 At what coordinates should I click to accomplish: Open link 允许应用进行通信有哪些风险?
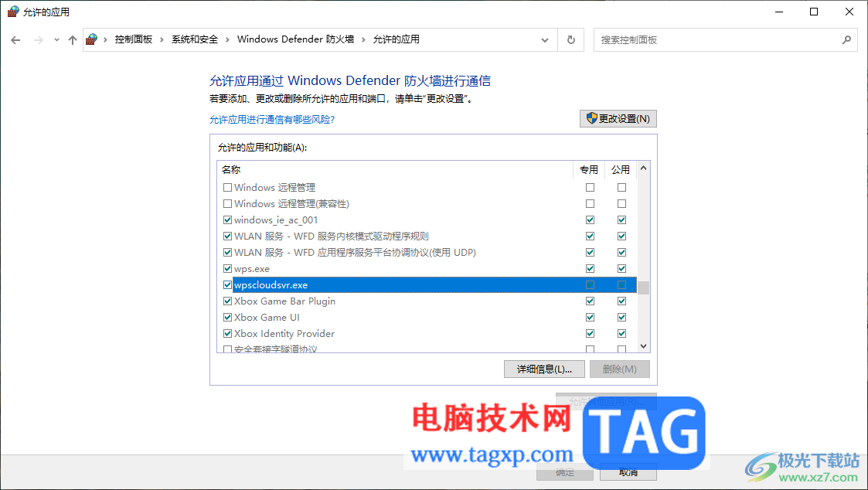click(272, 120)
